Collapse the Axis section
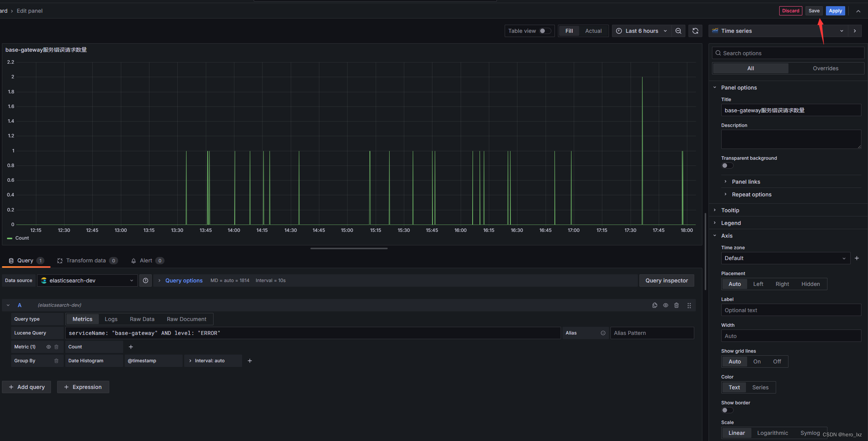The image size is (868, 441). [x=727, y=236]
